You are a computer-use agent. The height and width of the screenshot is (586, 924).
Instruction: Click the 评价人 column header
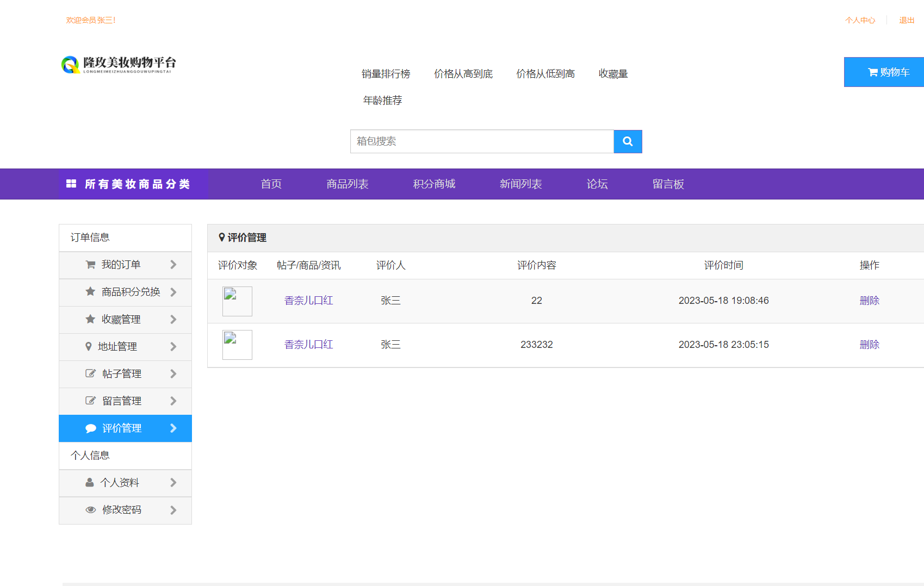coord(391,265)
